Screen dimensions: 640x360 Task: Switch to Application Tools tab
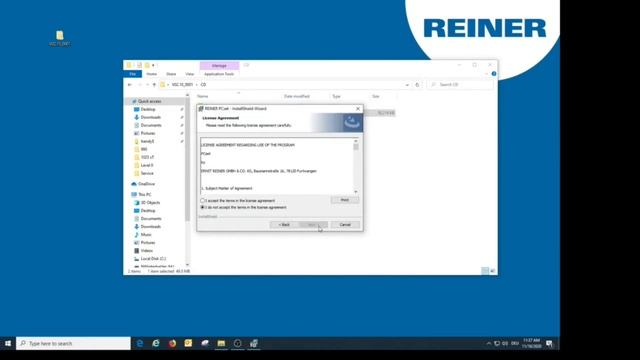219,74
